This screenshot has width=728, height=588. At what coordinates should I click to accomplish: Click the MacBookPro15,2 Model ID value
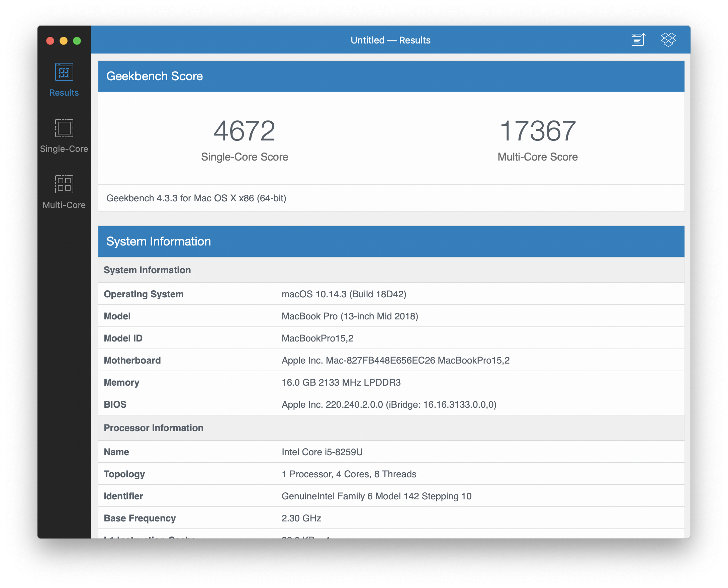317,338
